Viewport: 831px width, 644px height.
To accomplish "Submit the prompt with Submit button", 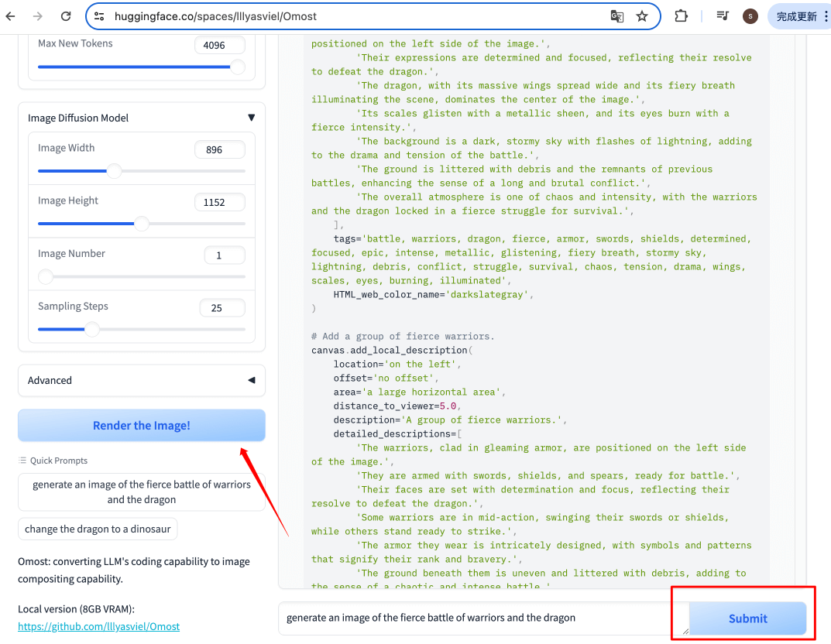I will tap(747, 618).
